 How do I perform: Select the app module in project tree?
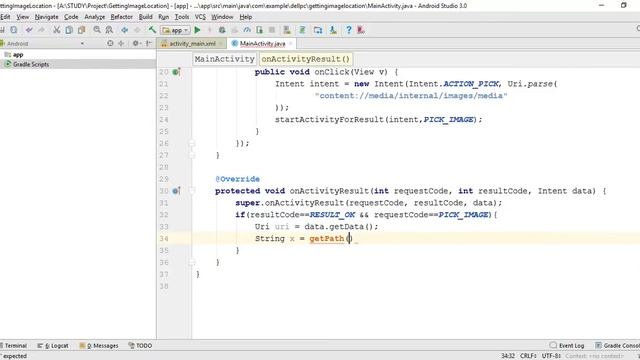tap(18, 55)
